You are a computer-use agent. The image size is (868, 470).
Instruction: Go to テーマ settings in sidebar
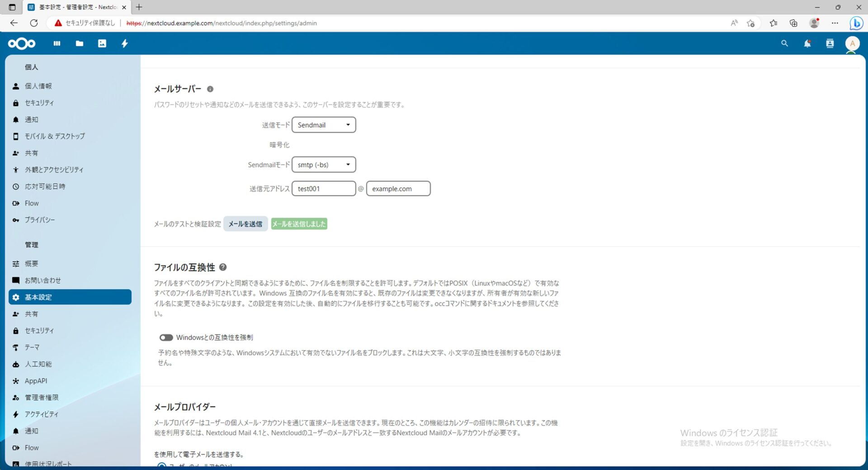coord(32,347)
